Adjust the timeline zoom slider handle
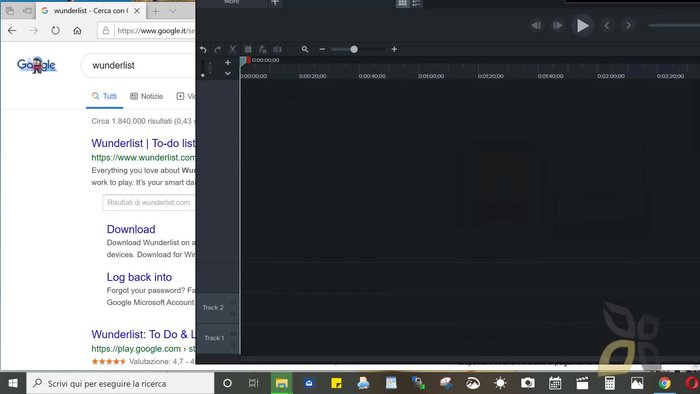Screen dimensions: 700x394 click(354, 49)
